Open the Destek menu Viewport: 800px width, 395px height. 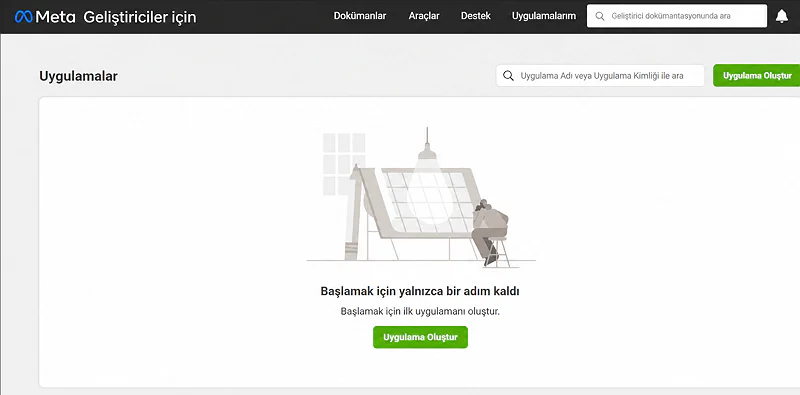click(476, 16)
